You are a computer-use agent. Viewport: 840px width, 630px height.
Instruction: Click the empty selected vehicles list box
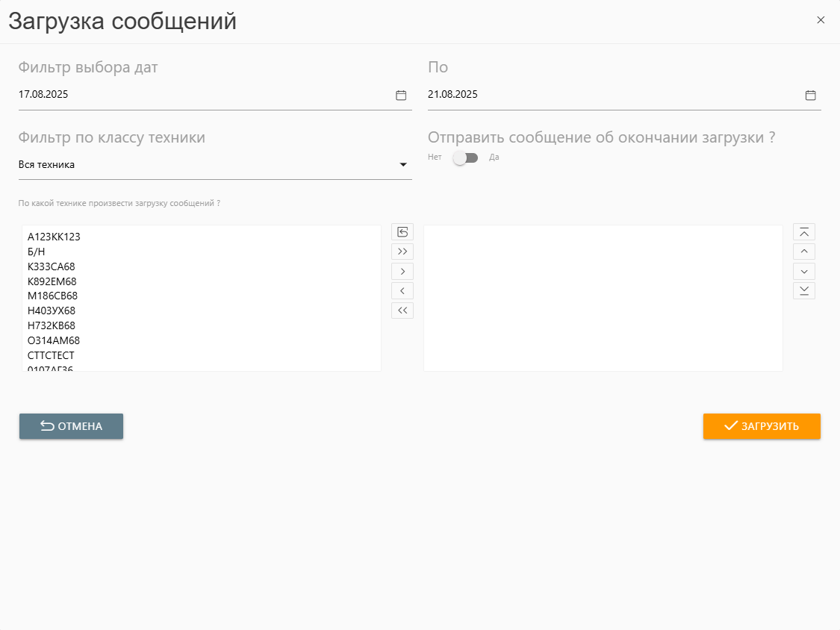(603, 298)
